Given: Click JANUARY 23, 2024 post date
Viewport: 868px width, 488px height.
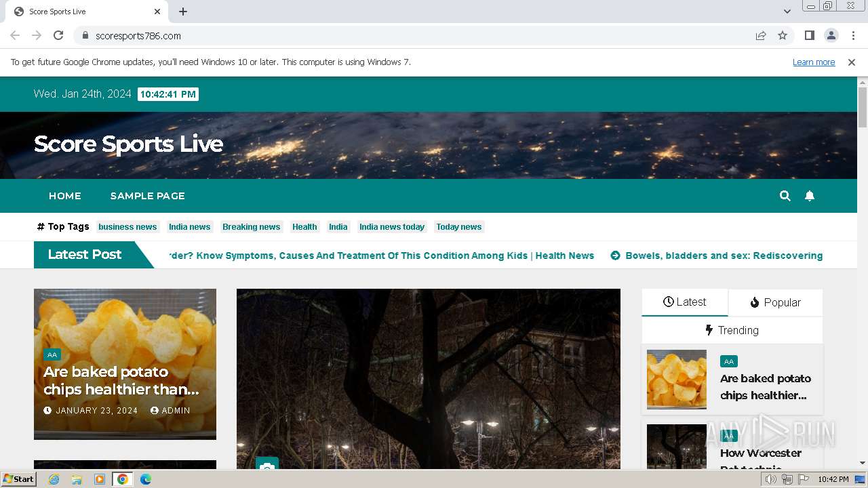Looking at the screenshot, I should pos(91,411).
